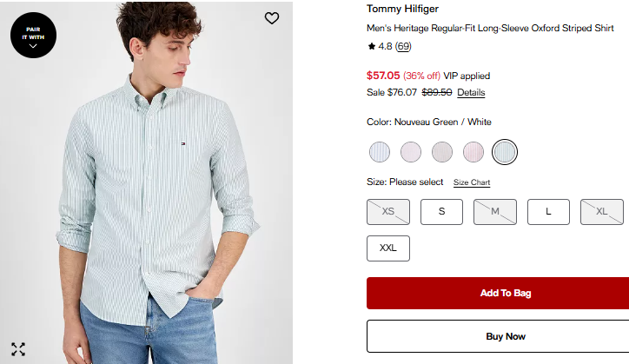
Task: Open the 69 reviews link
Action: coord(404,47)
